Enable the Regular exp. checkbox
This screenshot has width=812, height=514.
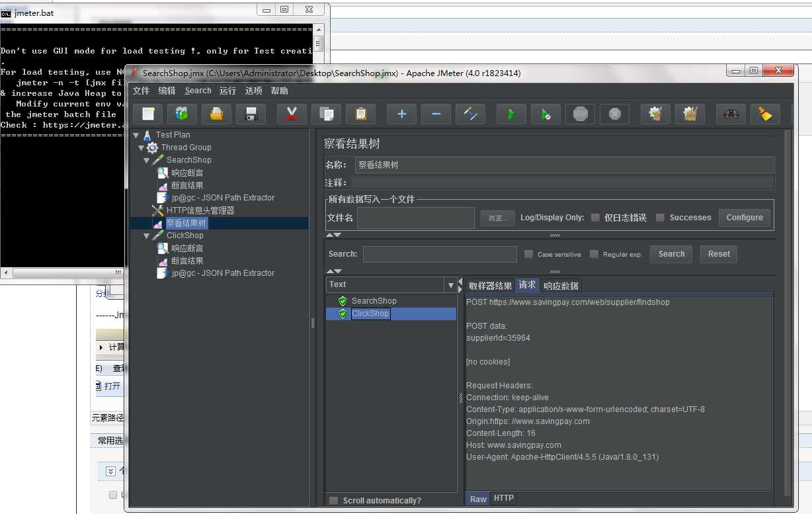coord(594,254)
